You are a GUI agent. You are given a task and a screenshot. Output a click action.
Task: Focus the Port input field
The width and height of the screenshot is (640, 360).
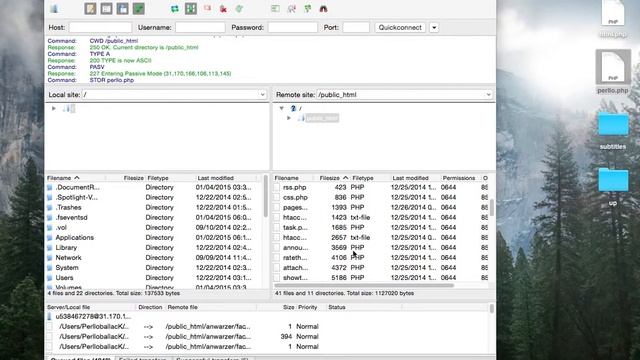[356, 27]
